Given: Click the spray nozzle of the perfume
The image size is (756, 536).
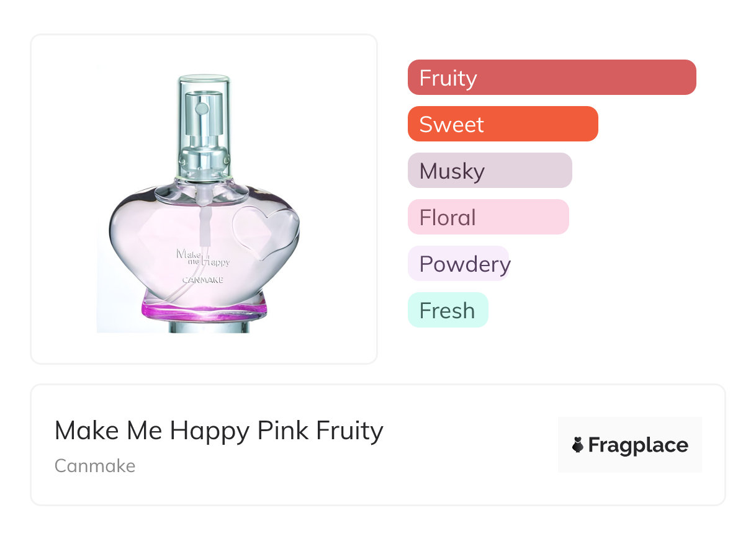Looking at the screenshot, I should click(202, 109).
